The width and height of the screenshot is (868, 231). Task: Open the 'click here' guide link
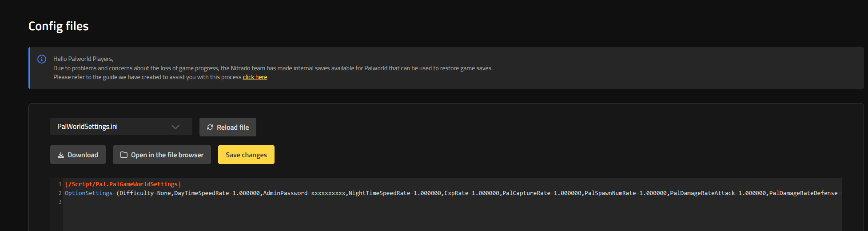[255, 77]
